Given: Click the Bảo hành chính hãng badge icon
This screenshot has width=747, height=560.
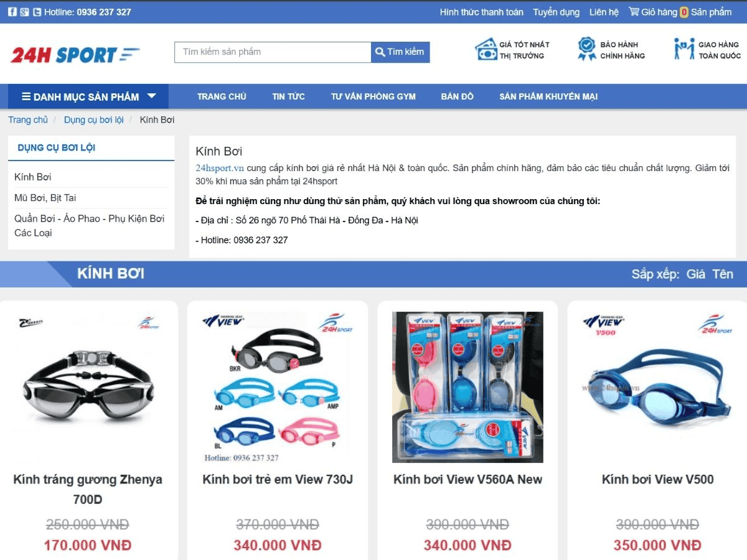Looking at the screenshot, I should pos(586,49).
